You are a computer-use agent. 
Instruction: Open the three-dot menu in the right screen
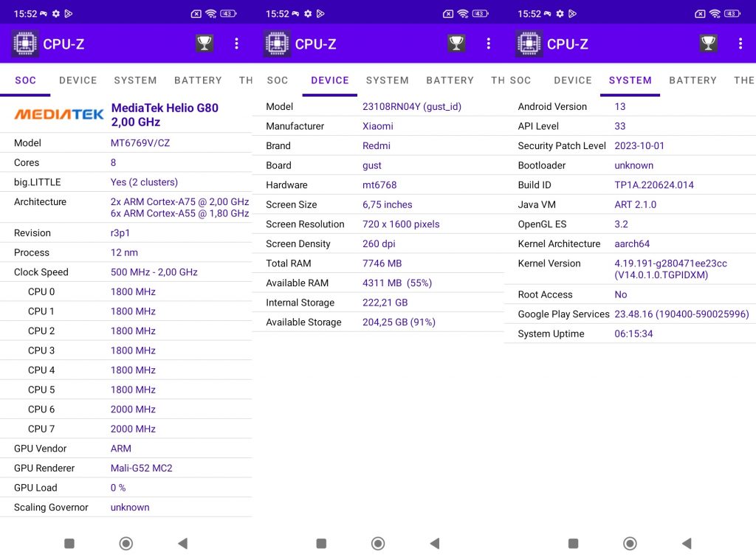point(740,44)
